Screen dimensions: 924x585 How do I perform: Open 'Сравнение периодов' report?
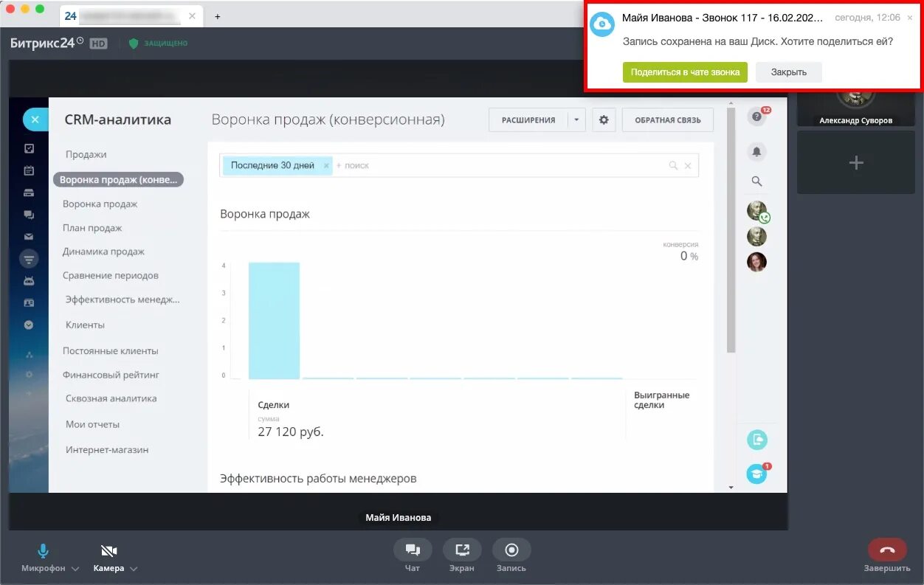click(x=111, y=275)
